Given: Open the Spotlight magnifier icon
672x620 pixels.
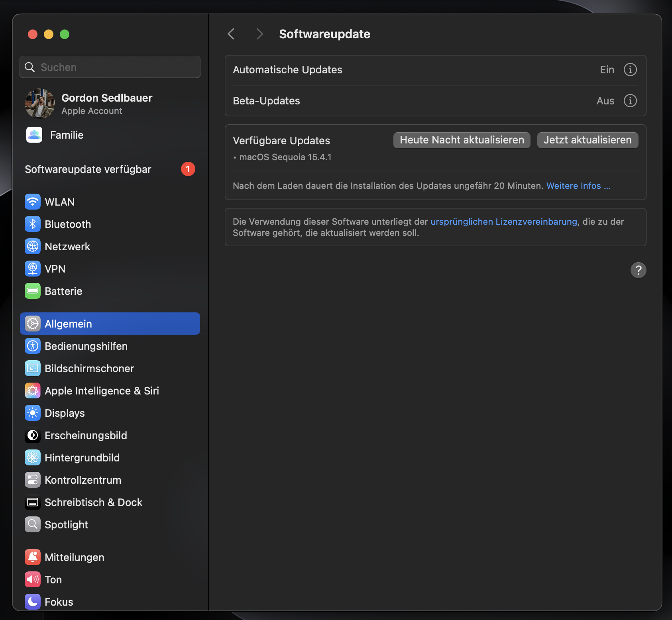Looking at the screenshot, I should (x=33, y=524).
